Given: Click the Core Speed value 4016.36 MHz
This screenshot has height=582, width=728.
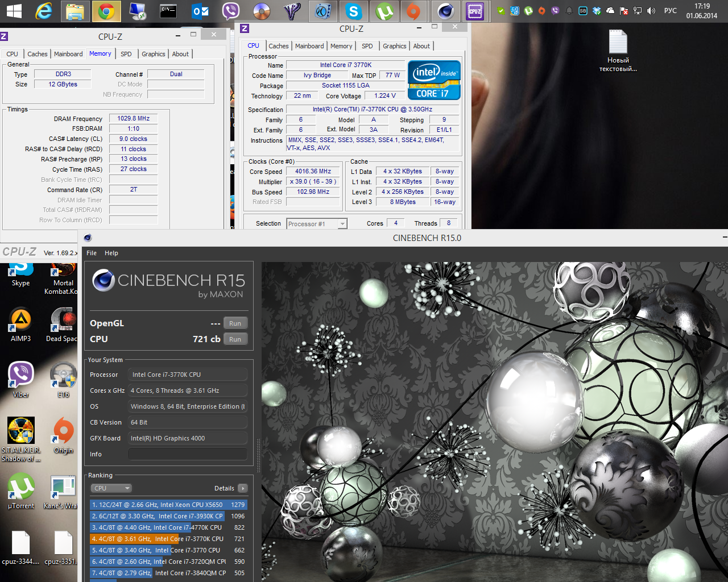Looking at the screenshot, I should (x=313, y=172).
